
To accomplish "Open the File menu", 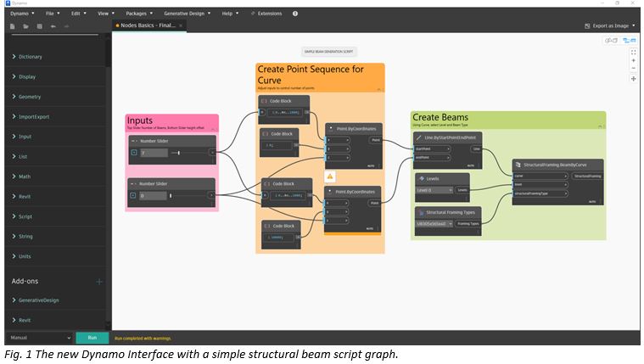I will 53,14.
